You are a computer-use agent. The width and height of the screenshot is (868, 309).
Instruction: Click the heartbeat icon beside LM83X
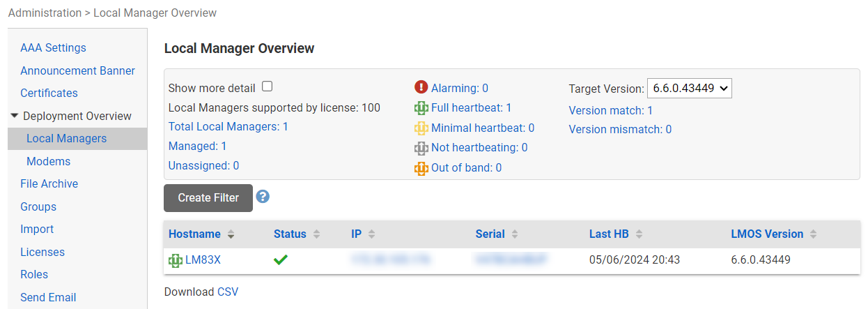coord(176,260)
